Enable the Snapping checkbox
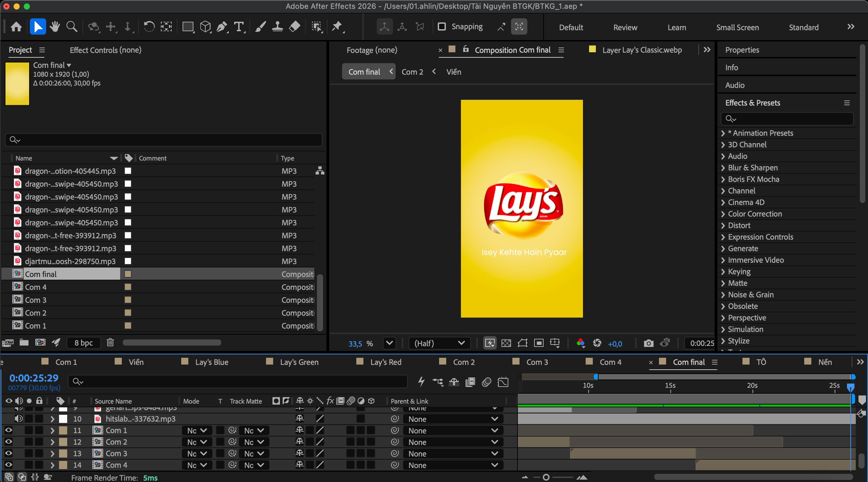The height and width of the screenshot is (482, 868). [441, 26]
